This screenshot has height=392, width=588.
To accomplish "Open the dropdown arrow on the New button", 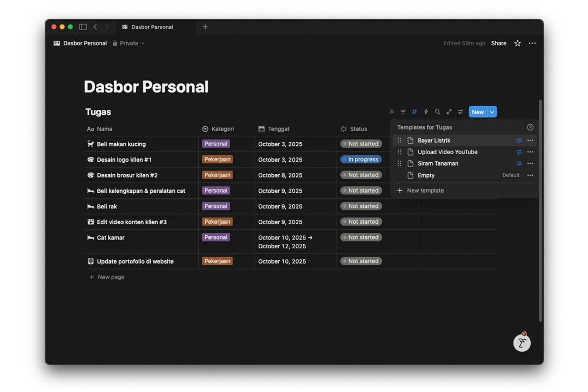I will [492, 112].
